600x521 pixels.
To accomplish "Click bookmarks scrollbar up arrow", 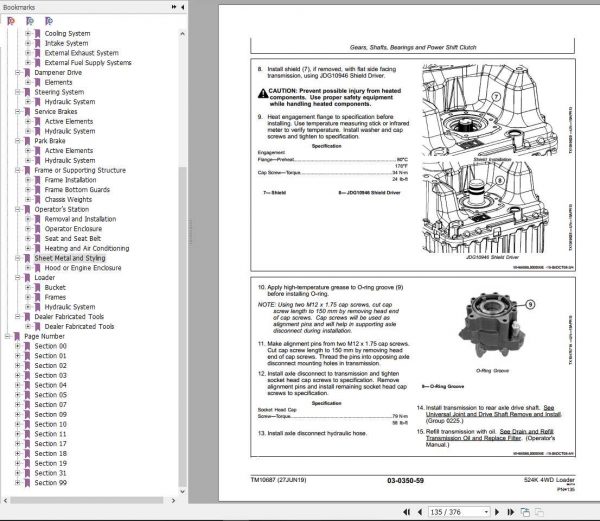I will pos(183,34).
